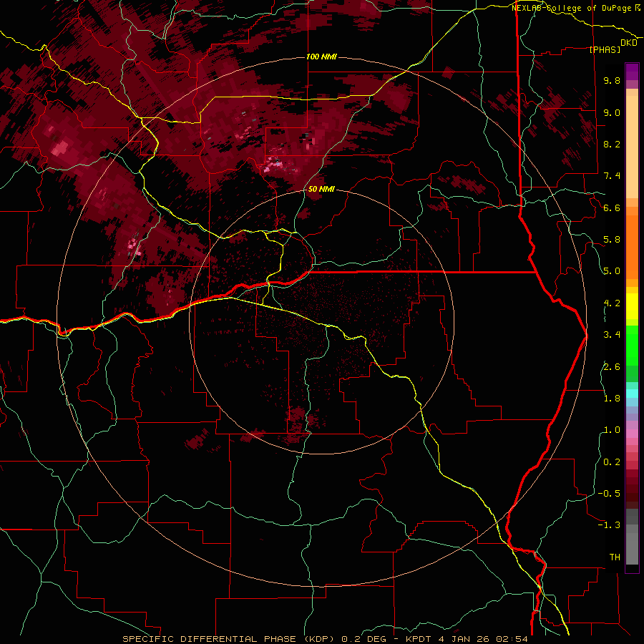
Task: Click the 9.0 value on the color scale
Action: coord(612,112)
